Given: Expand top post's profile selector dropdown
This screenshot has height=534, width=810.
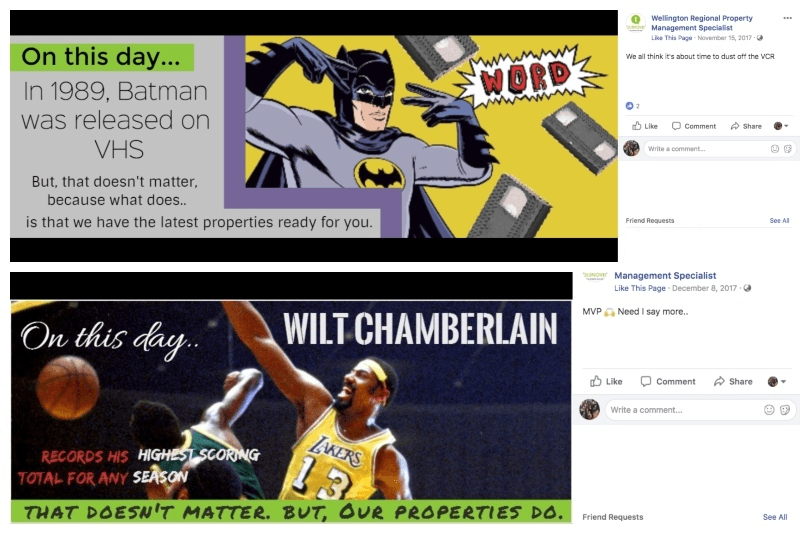Looking at the screenshot, I should pos(781,126).
